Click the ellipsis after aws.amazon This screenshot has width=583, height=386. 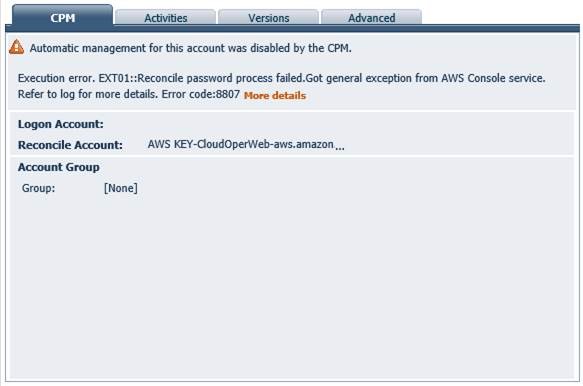[x=339, y=148]
